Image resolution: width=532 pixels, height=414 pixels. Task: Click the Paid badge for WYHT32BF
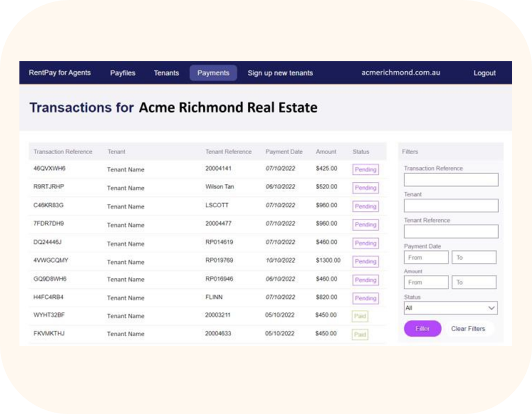click(360, 316)
